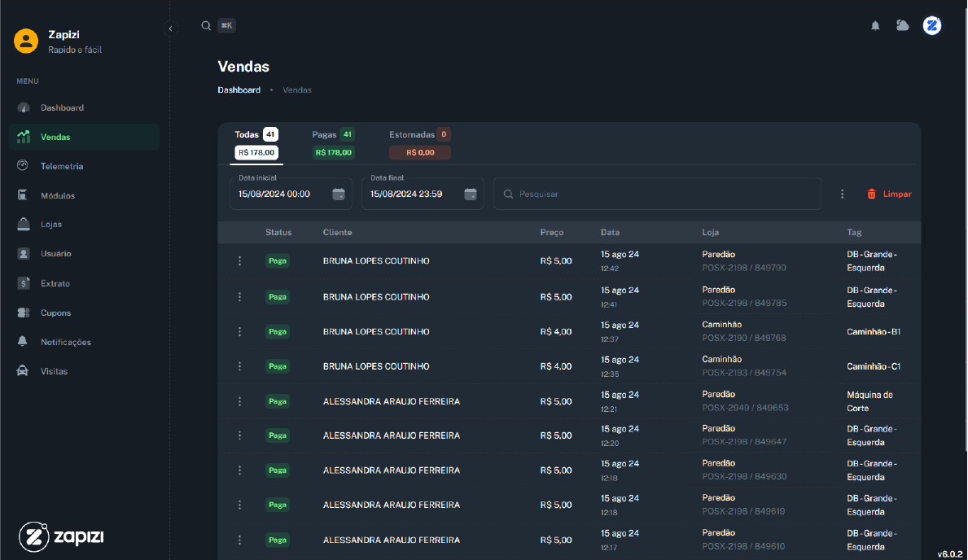Click the Limpar button
968x560 pixels.
pyautogui.click(x=889, y=194)
